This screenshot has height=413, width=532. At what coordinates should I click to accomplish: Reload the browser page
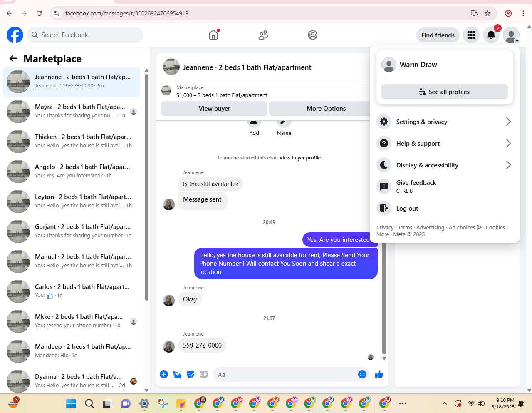(39, 13)
